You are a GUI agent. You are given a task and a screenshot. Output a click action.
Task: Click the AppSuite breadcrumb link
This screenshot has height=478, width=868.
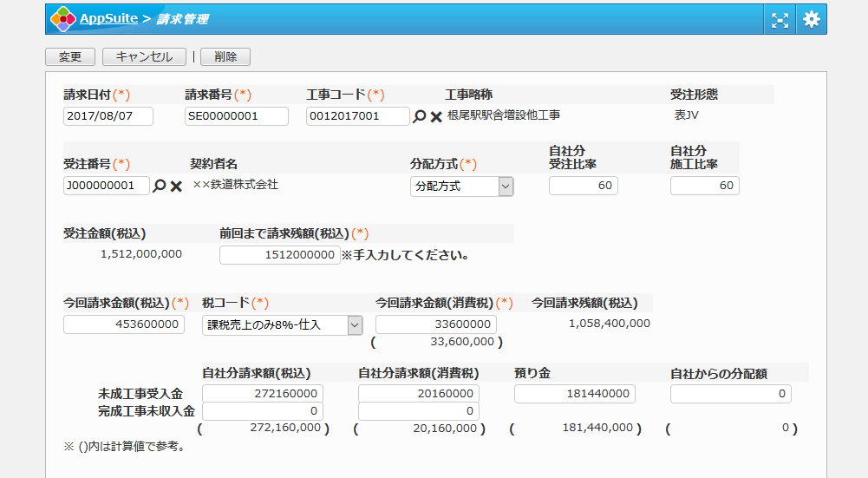pos(108,19)
